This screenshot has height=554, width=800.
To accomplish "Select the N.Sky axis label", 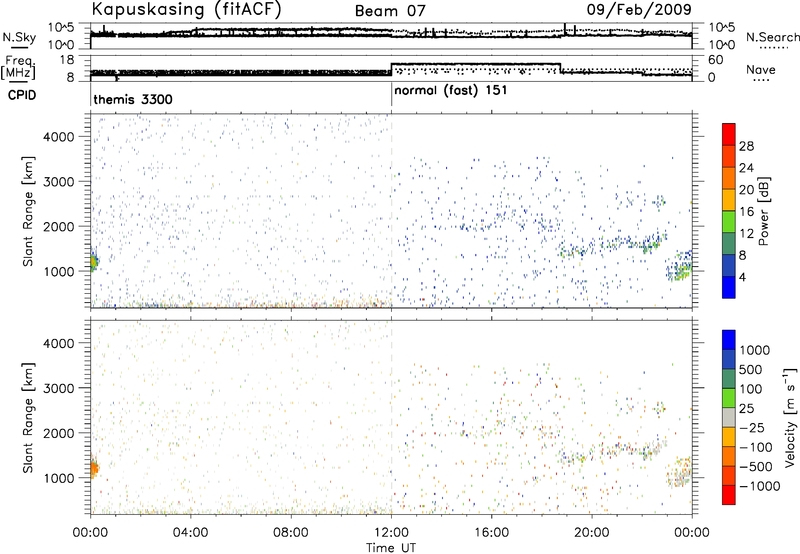I will (x=19, y=37).
